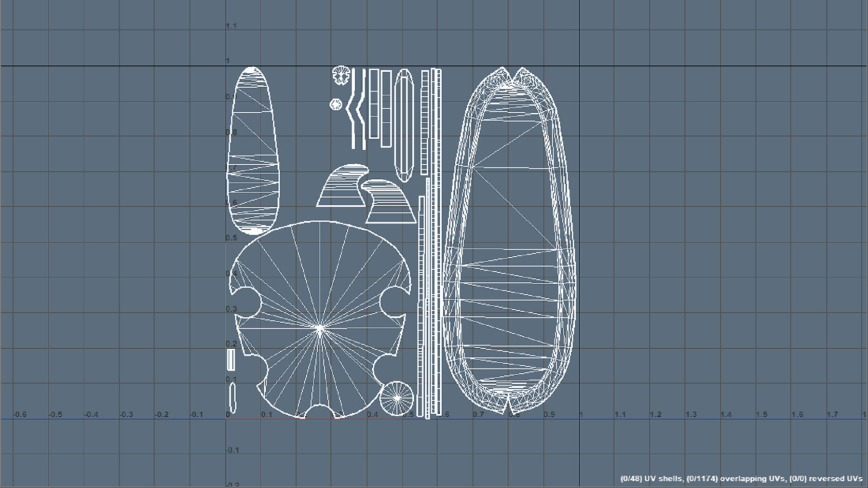Select the small pill-shaped shell at bottom left

tap(233, 397)
